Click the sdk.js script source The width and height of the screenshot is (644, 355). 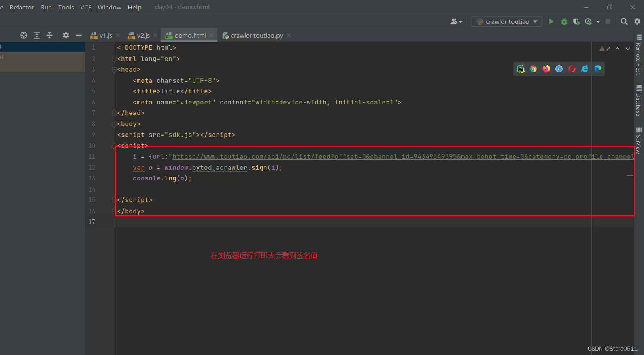point(180,135)
